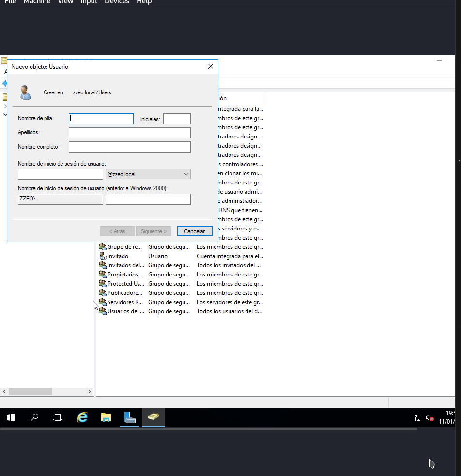Open the File menu of the VM window
Viewport: 461px width, 476px height.
click(10, 2)
